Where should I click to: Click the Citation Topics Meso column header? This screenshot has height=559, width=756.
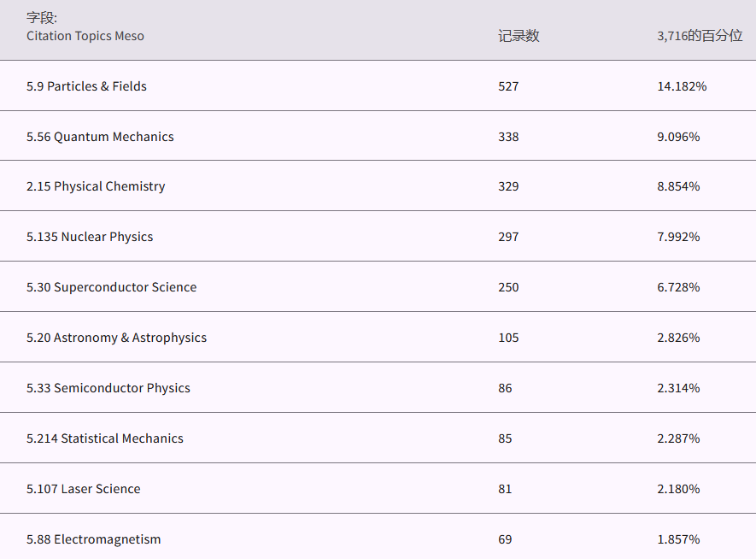[85, 36]
